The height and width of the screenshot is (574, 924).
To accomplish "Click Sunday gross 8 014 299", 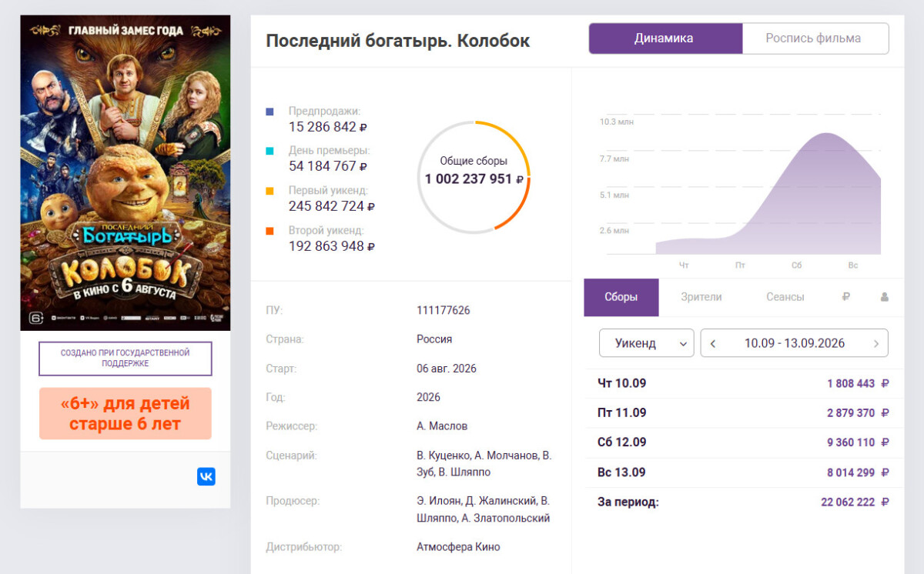I will (858, 472).
